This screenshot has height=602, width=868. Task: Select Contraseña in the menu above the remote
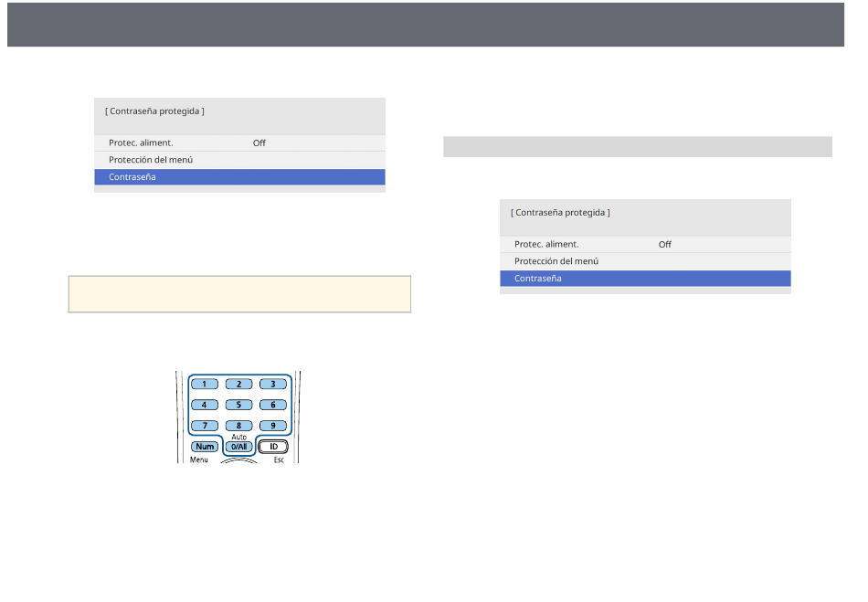point(239,177)
